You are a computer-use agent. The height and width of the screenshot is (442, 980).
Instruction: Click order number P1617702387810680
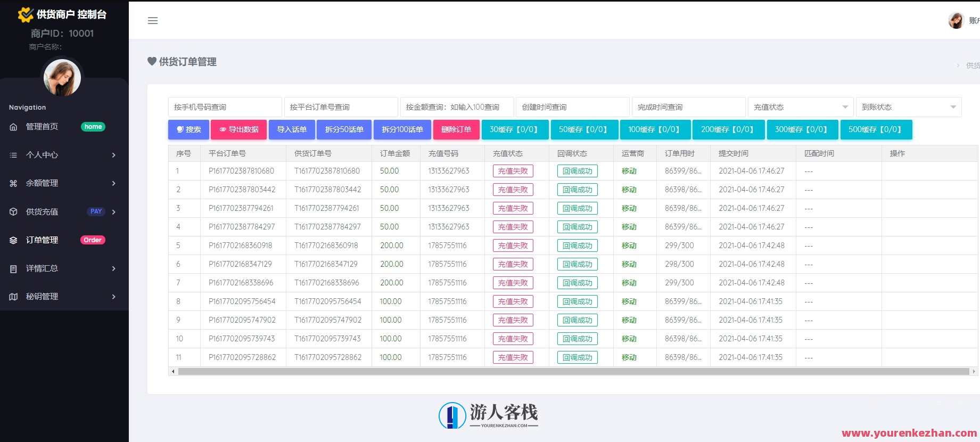click(242, 171)
